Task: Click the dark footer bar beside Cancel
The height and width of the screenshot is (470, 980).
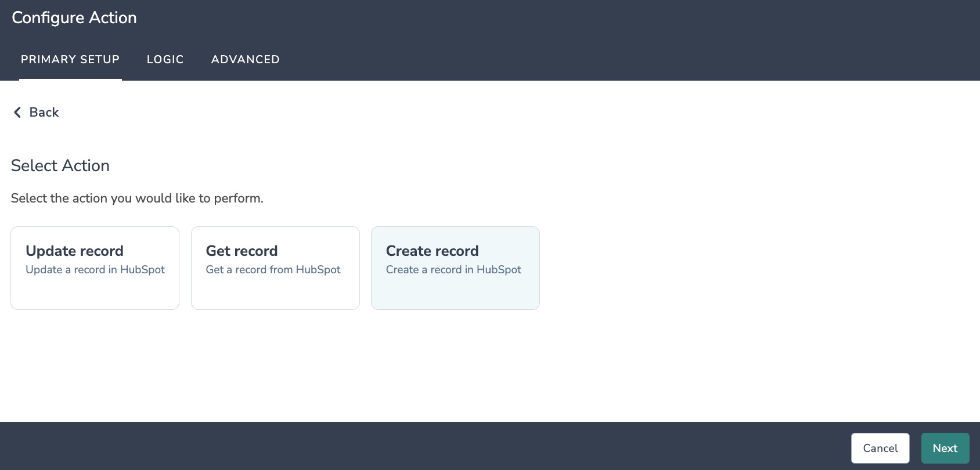Action: coord(424,446)
